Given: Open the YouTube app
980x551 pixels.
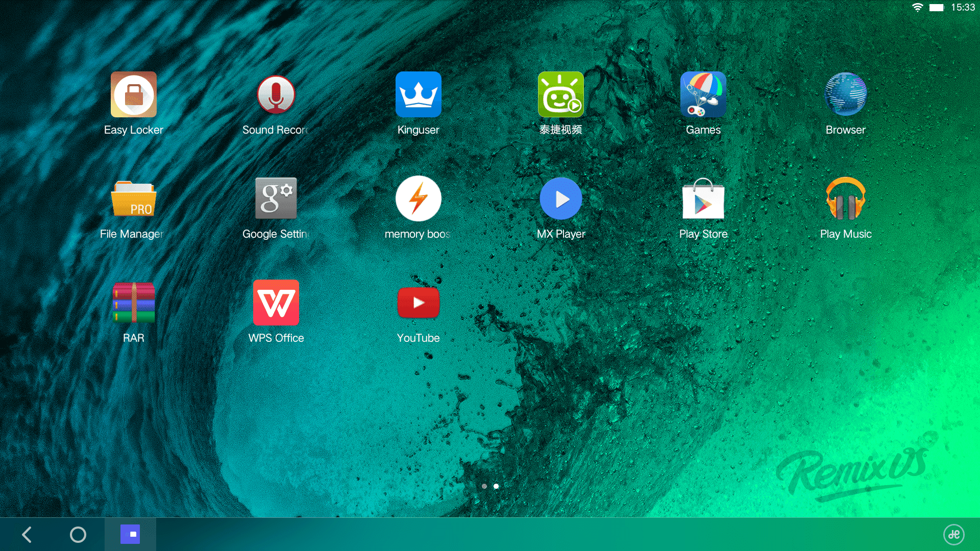Looking at the screenshot, I should pos(419,303).
